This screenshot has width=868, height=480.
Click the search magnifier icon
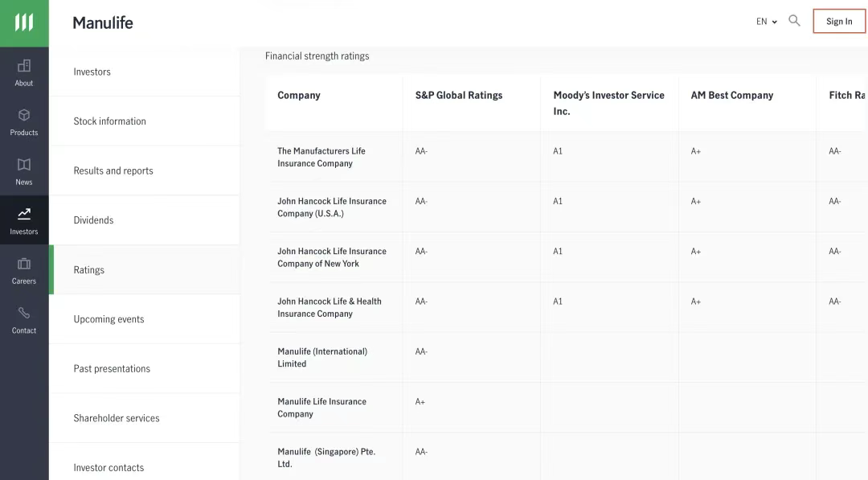pyautogui.click(x=794, y=21)
